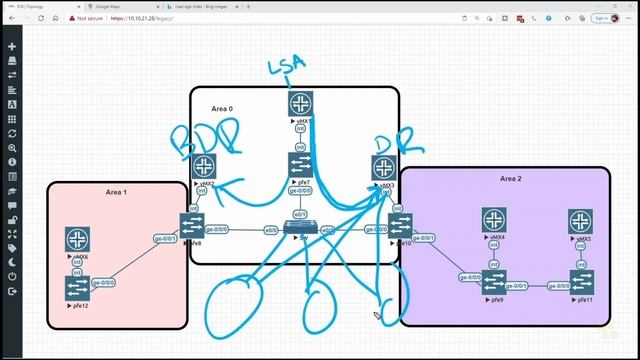Select the vMX5 router node in Area 2
The height and width of the screenshot is (360, 640).
click(580, 222)
